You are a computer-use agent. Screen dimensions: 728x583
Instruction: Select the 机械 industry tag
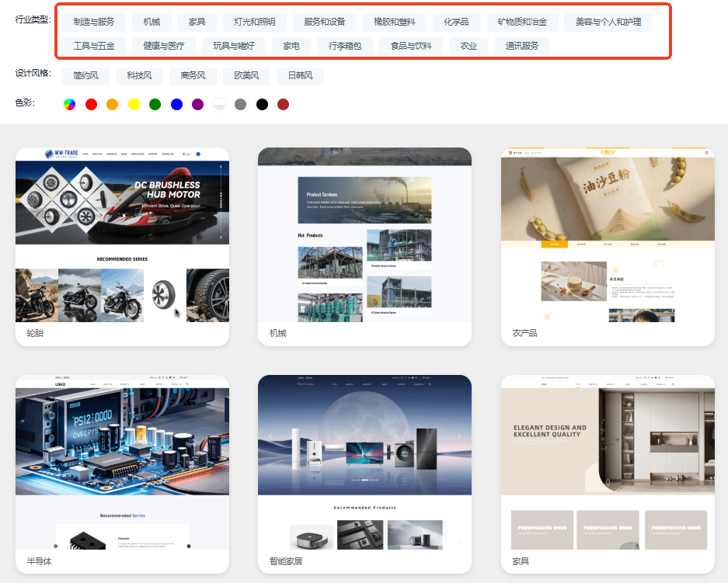(x=152, y=22)
